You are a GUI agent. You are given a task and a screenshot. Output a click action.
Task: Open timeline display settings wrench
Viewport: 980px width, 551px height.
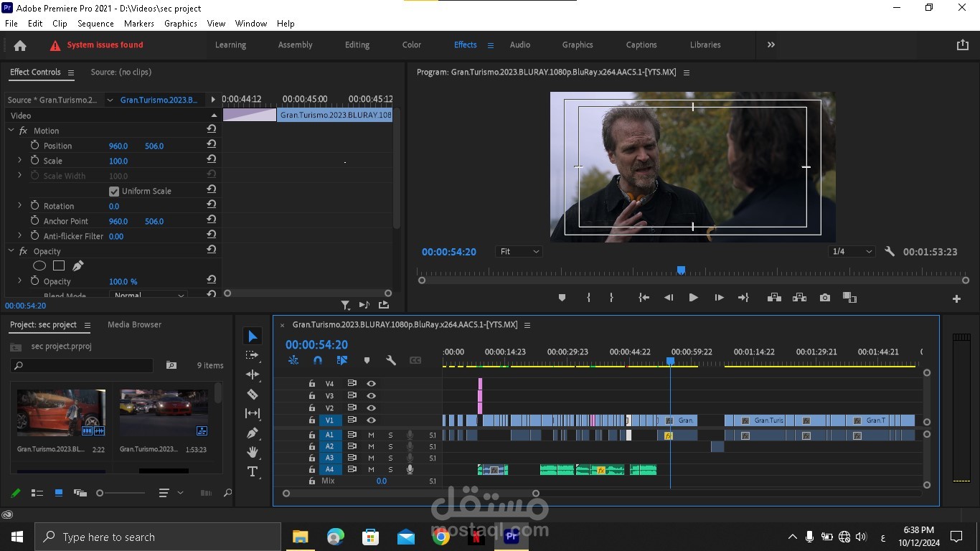tap(391, 360)
